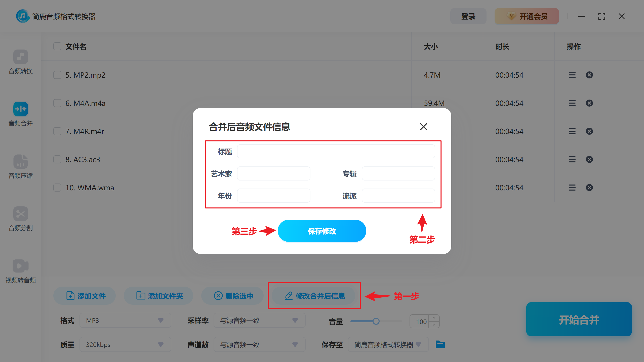This screenshot has width=644, height=362.
Task: Click the 登录 button
Action: tap(468, 16)
